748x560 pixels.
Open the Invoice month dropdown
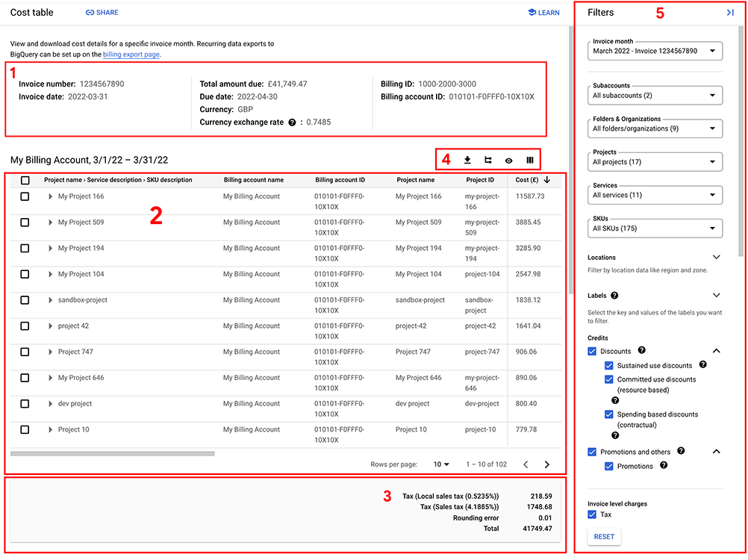click(x=655, y=51)
